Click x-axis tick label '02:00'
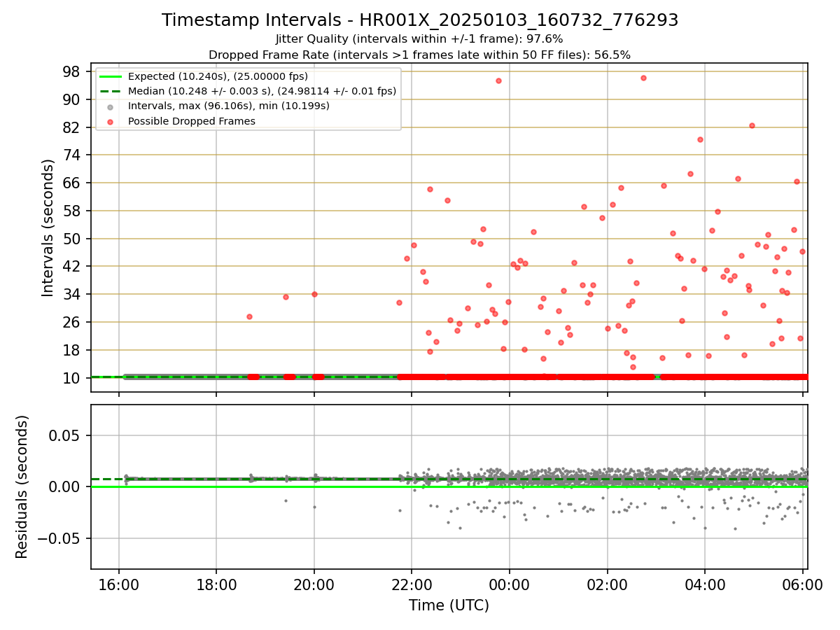The width and height of the screenshot is (840, 630). 607,583
